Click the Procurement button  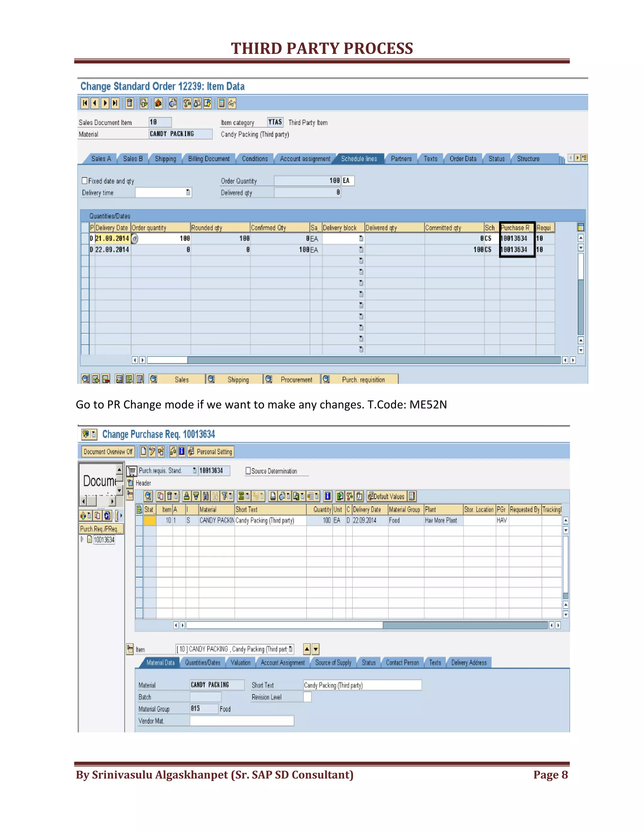coord(291,379)
